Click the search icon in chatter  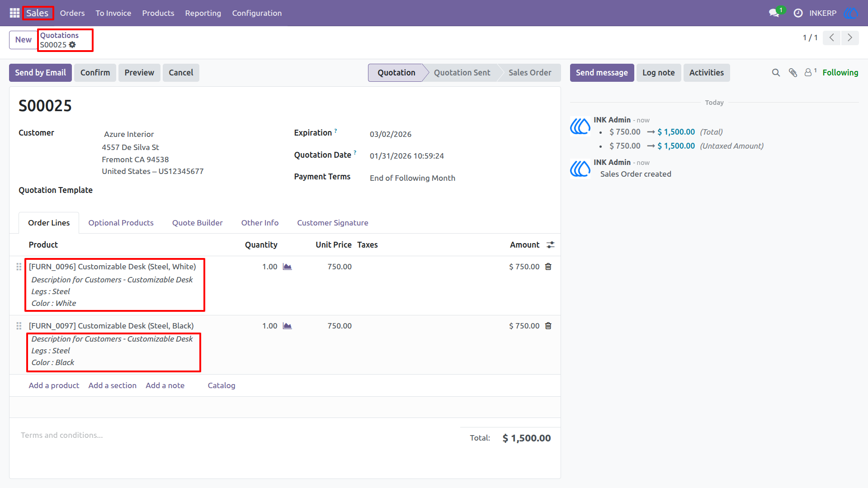[776, 73]
